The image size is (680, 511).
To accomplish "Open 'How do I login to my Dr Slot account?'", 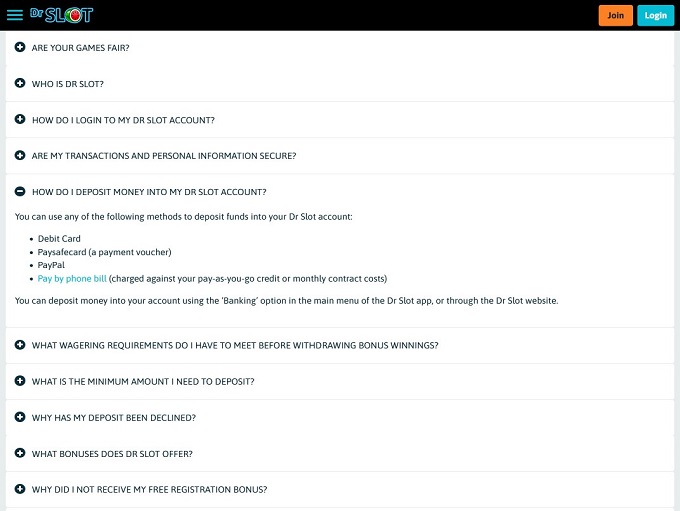I will [123, 120].
